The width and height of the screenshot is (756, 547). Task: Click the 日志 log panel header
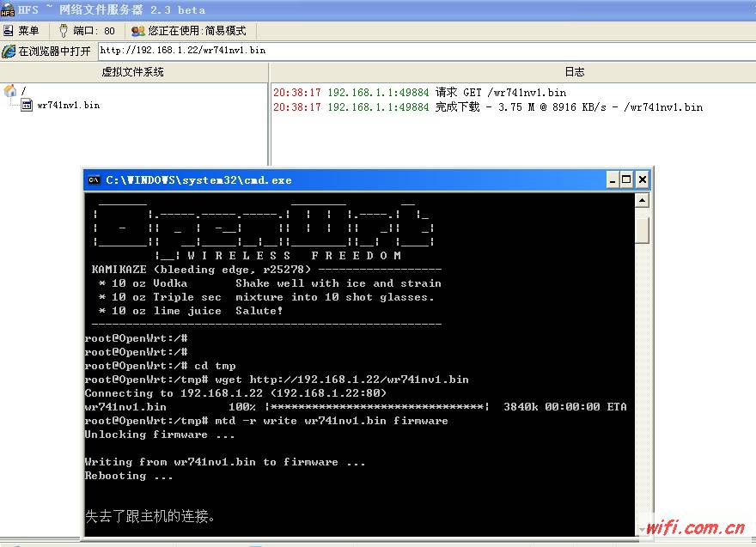click(x=574, y=72)
